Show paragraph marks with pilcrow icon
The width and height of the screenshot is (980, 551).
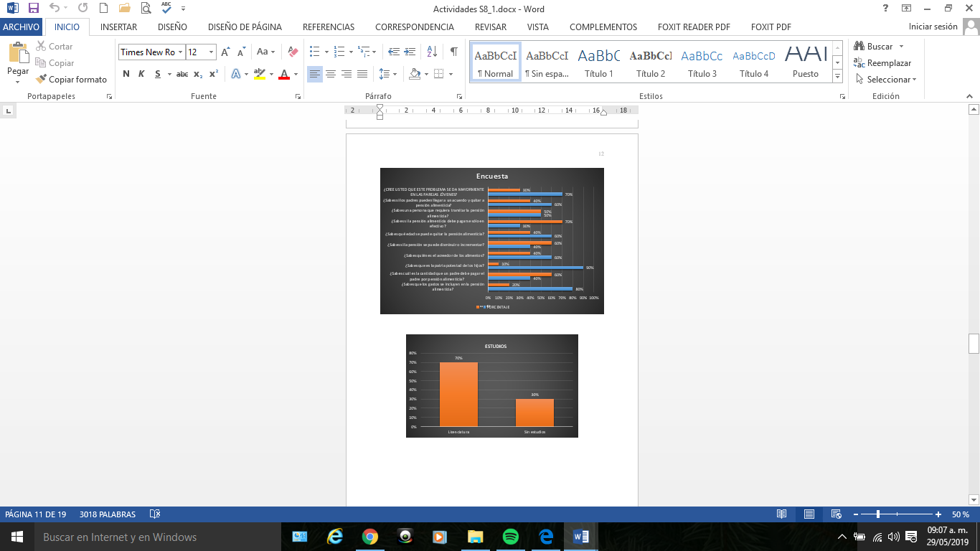453,52
